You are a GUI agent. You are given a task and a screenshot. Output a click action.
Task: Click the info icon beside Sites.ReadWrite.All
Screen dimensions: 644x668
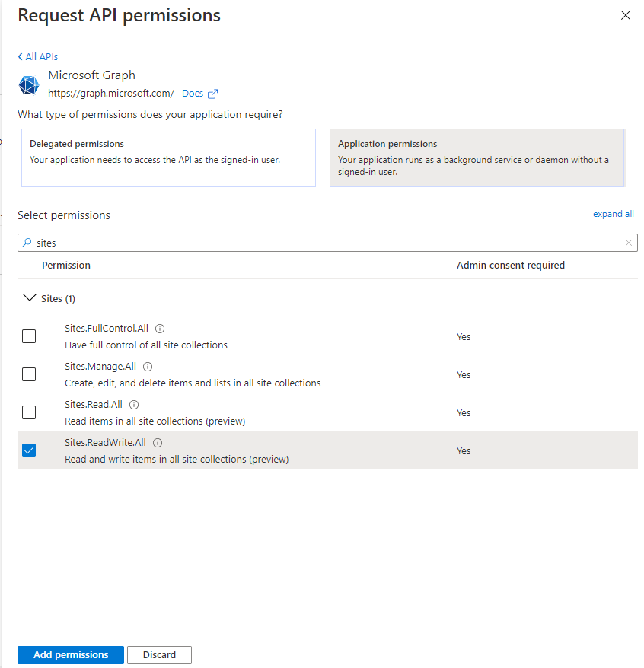click(158, 443)
